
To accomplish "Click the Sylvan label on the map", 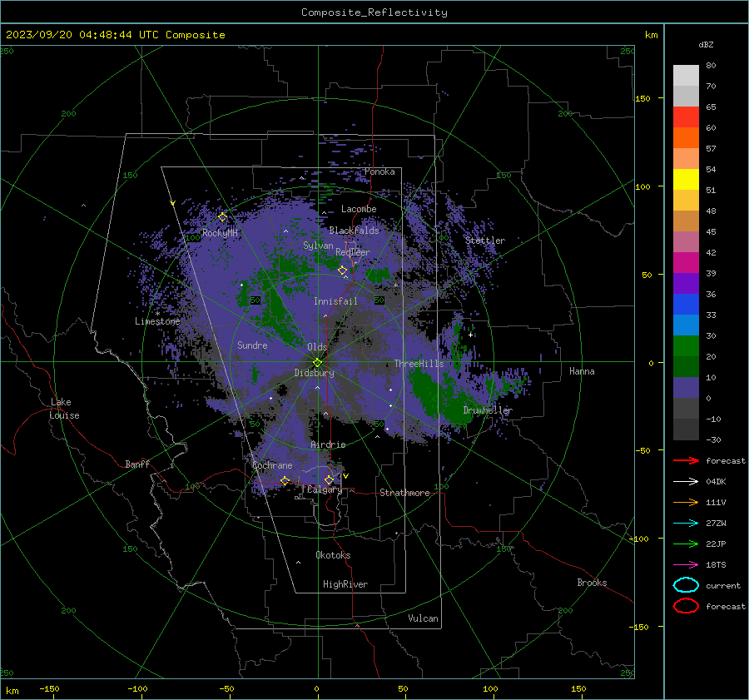I will click(318, 246).
